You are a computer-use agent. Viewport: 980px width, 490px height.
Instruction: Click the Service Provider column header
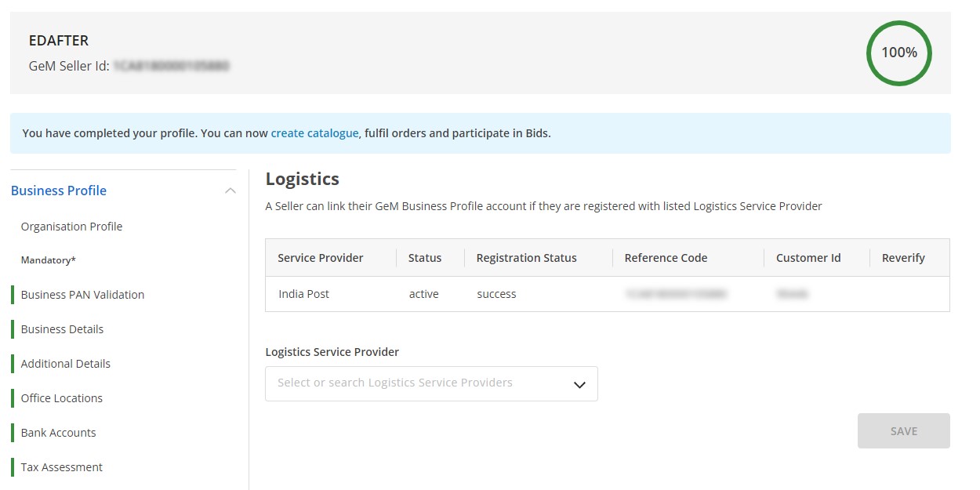320,258
